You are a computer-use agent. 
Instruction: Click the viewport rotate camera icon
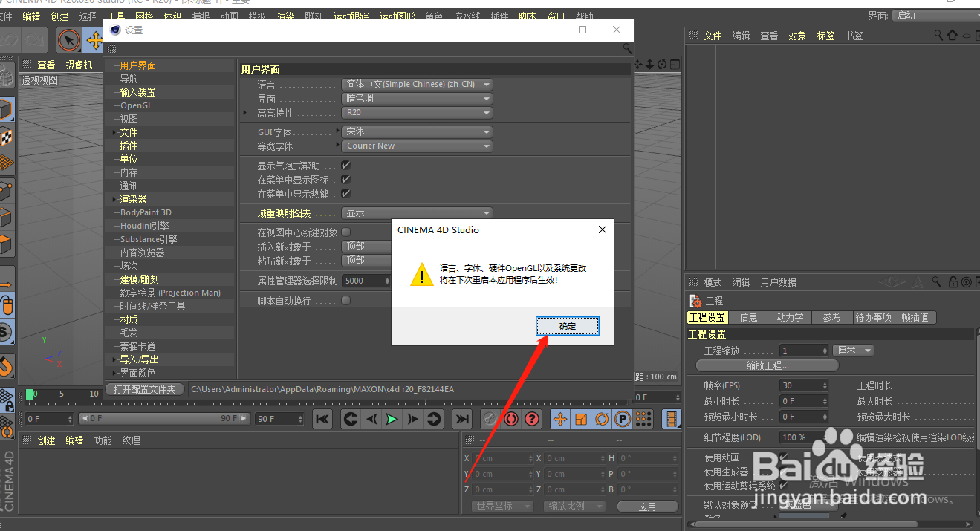coord(661,65)
